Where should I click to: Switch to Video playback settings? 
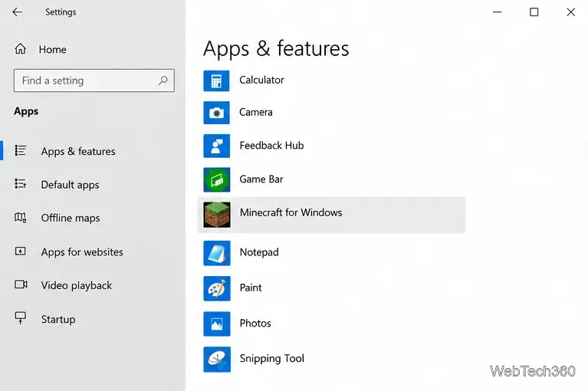point(77,285)
